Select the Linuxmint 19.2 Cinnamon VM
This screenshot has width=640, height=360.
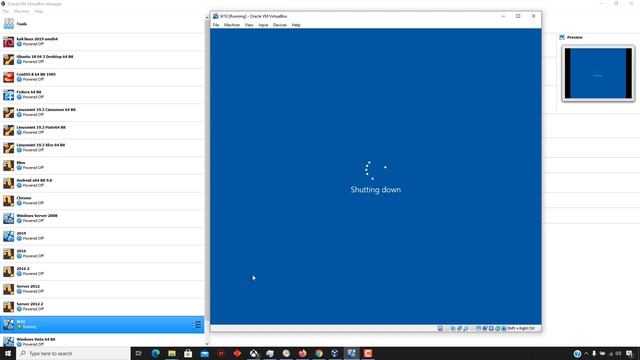pos(102,112)
